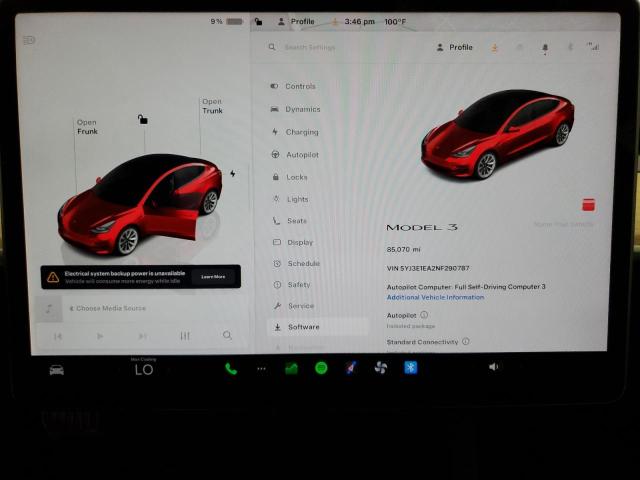Tap the charge port lightning icon

233,173
